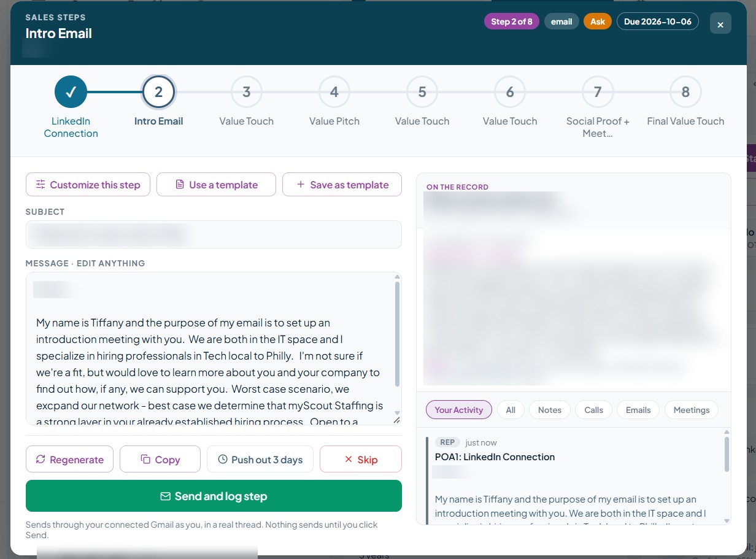Click message box scroll-down arrow
Screen dimensions: 756x559
[398, 413]
